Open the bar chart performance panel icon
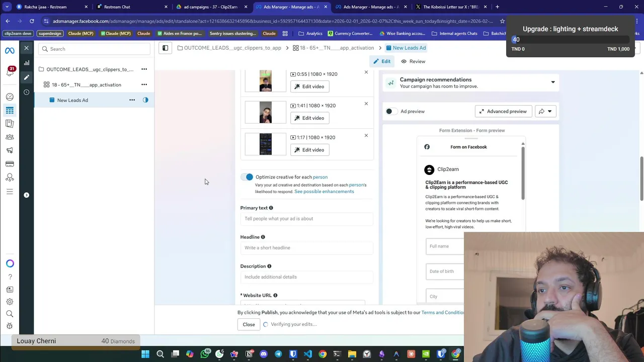 pyautogui.click(x=27, y=63)
